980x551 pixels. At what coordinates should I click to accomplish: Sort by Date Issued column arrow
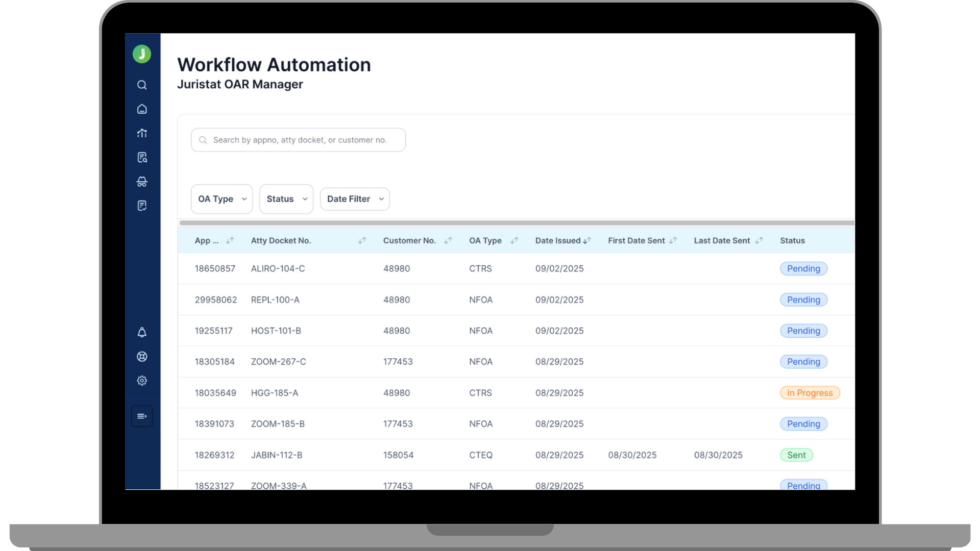[x=587, y=240]
